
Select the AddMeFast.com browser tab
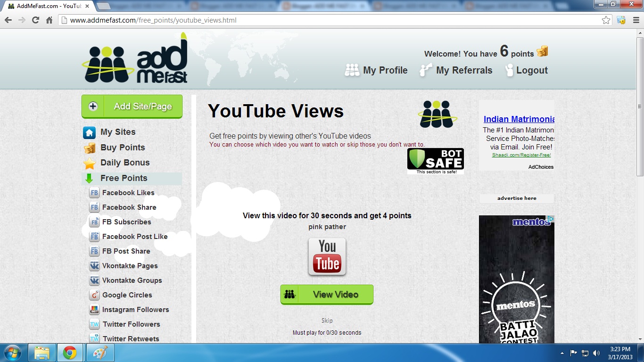47,6
